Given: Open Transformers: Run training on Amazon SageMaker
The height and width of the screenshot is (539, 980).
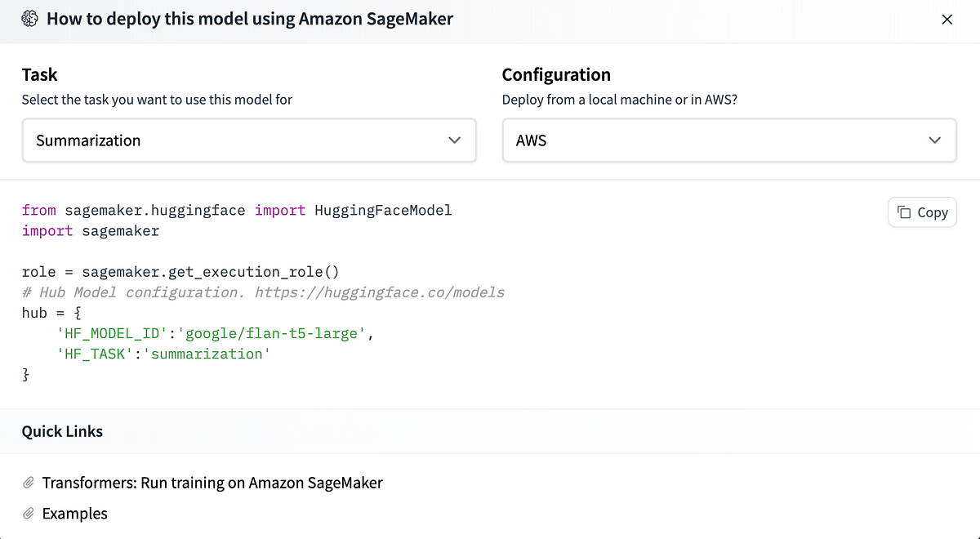Looking at the screenshot, I should pos(214,483).
